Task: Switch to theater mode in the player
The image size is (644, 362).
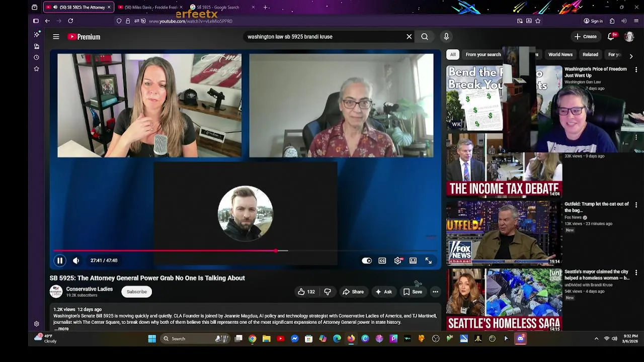Action: coord(413,260)
